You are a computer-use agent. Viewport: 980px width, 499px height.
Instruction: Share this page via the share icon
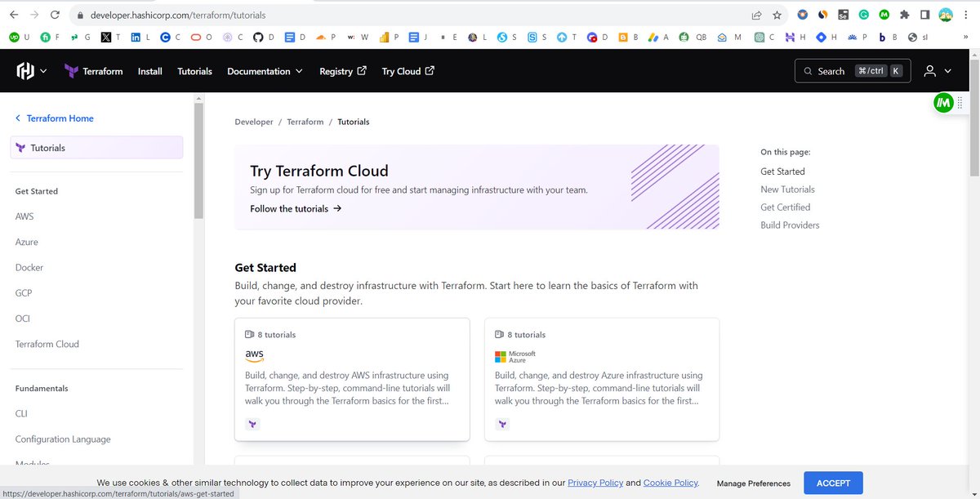coord(757,15)
